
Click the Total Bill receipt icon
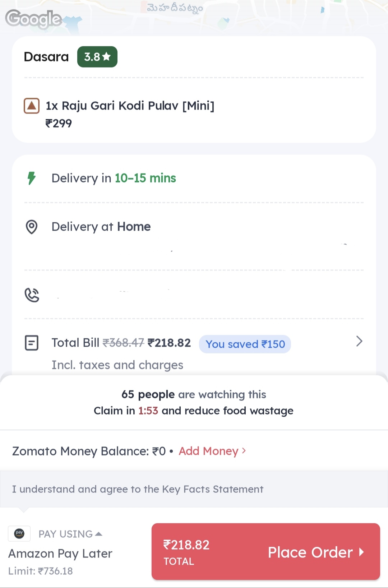[x=32, y=343]
